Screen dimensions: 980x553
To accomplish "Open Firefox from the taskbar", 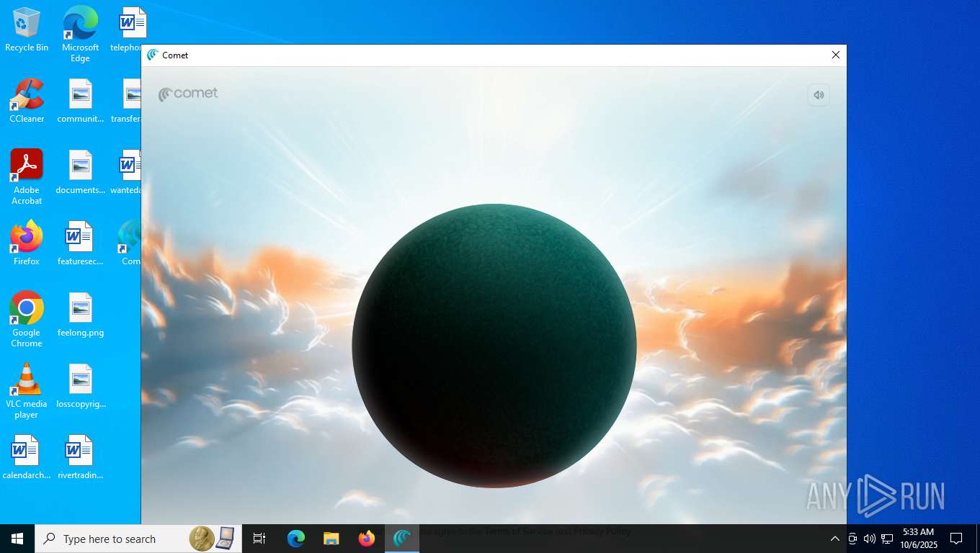I will click(367, 539).
